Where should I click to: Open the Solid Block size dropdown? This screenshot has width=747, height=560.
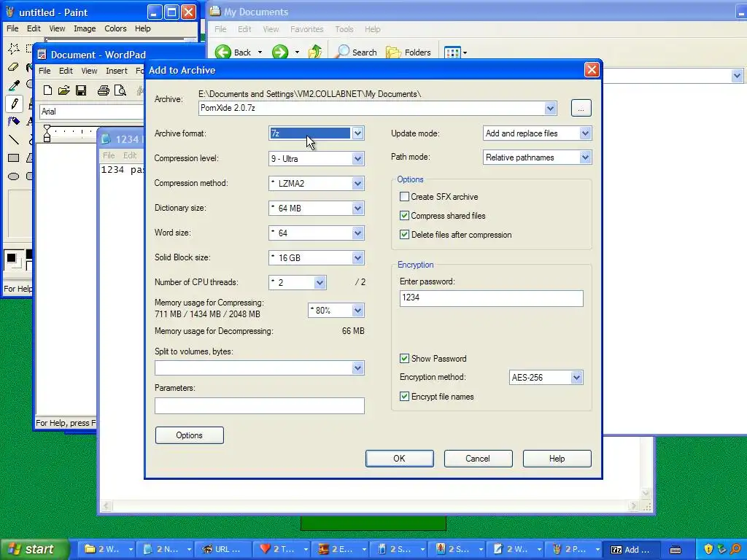[357, 257]
